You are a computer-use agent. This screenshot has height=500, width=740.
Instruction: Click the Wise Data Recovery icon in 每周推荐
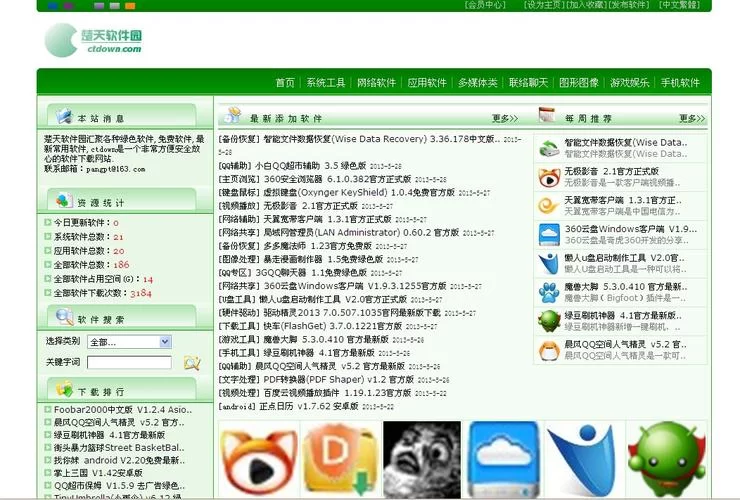pyautogui.click(x=549, y=148)
